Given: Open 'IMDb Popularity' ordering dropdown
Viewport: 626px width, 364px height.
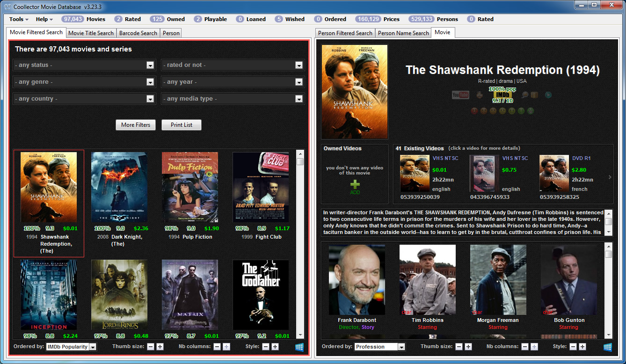Looking at the screenshot, I should (71, 347).
